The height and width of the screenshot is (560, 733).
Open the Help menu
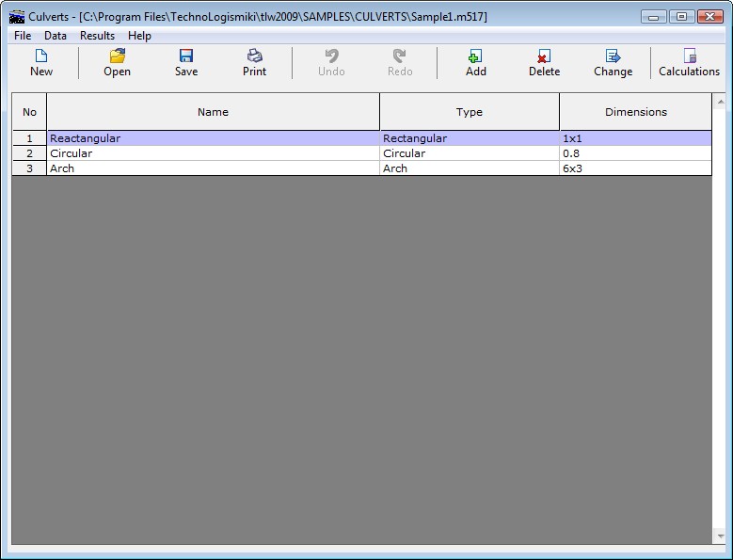pyautogui.click(x=139, y=36)
